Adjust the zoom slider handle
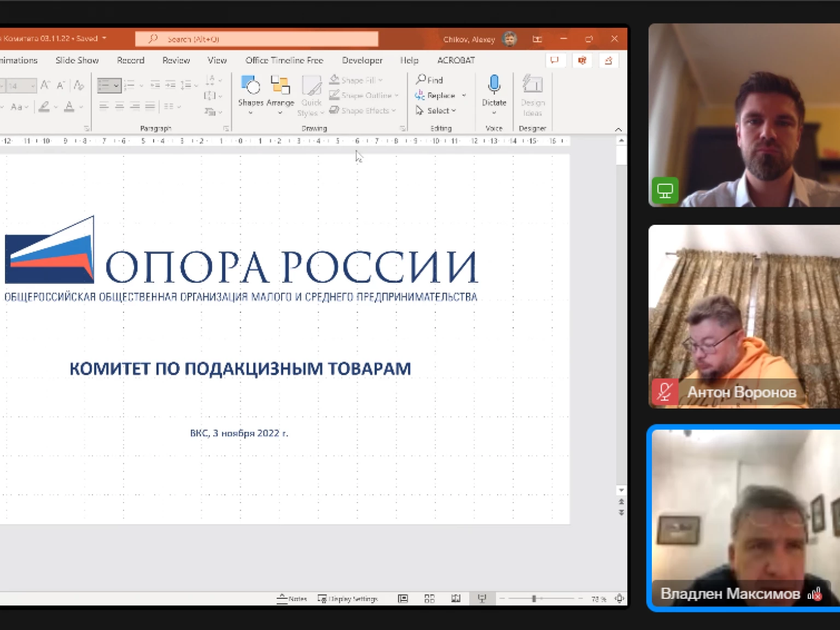 tap(534, 599)
